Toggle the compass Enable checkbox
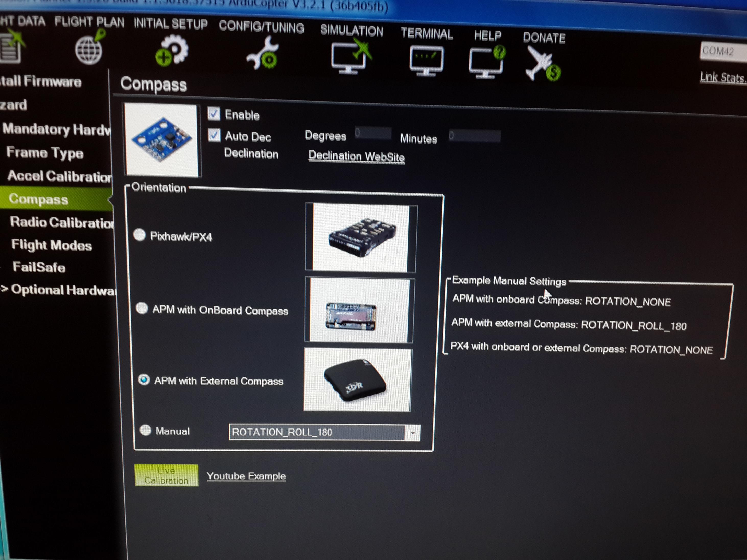Viewport: 747px width, 560px height. [214, 114]
